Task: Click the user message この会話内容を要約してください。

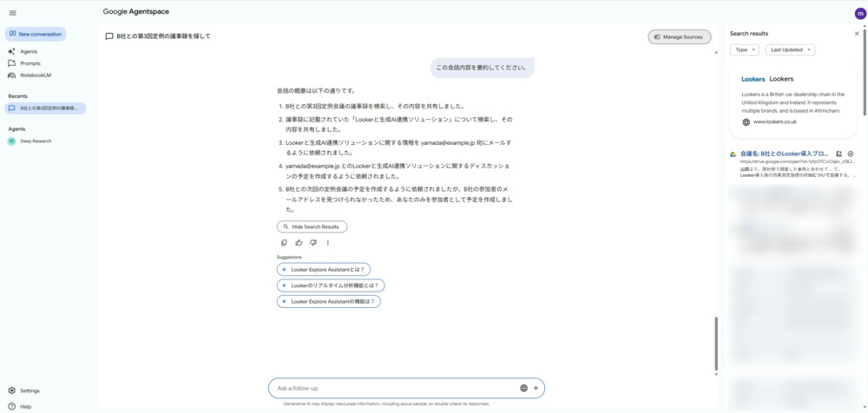Action: click(x=482, y=68)
